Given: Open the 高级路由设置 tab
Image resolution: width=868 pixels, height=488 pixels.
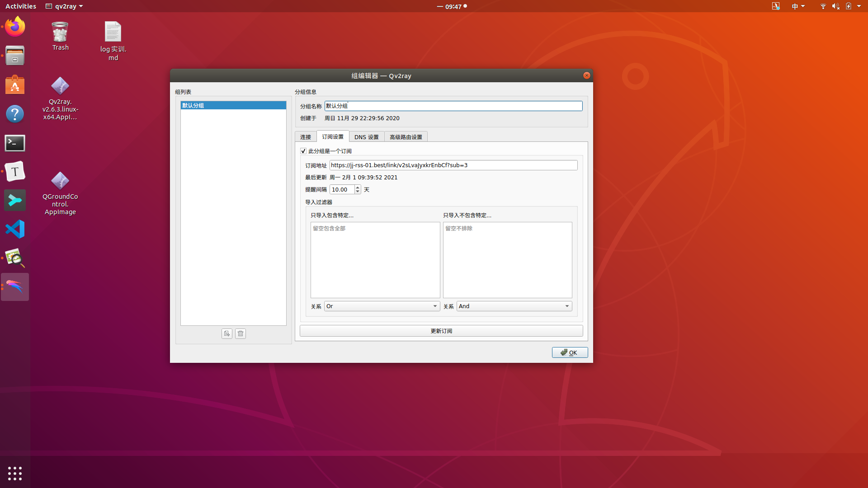Looking at the screenshot, I should pos(406,137).
